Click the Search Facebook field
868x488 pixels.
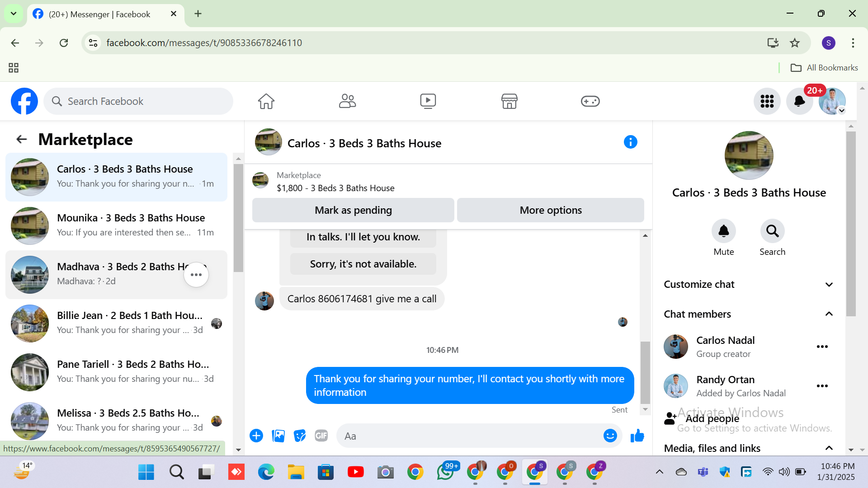click(138, 101)
